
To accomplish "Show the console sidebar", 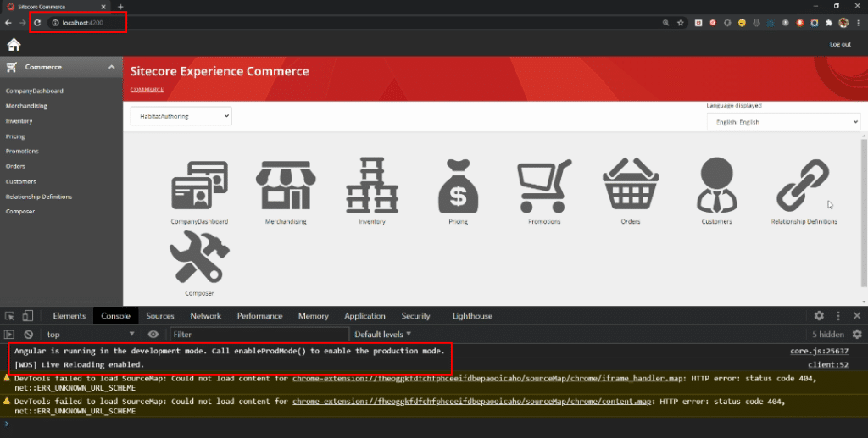I will tap(8, 334).
